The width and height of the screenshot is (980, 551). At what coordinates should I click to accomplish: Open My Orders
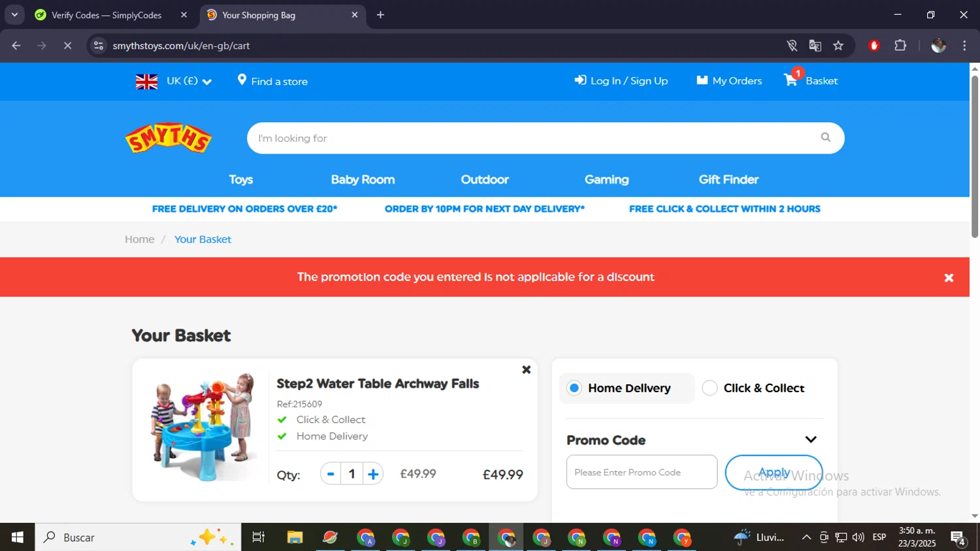[x=729, y=80]
